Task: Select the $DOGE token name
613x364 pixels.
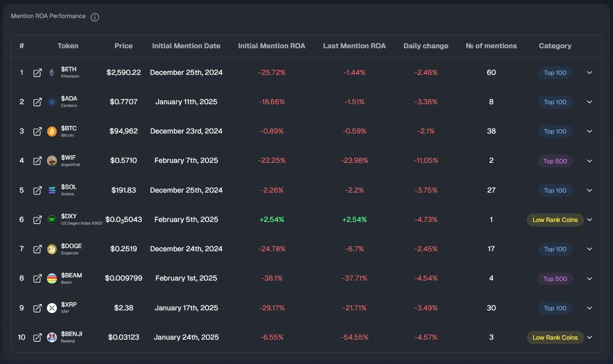Action: [x=71, y=246]
